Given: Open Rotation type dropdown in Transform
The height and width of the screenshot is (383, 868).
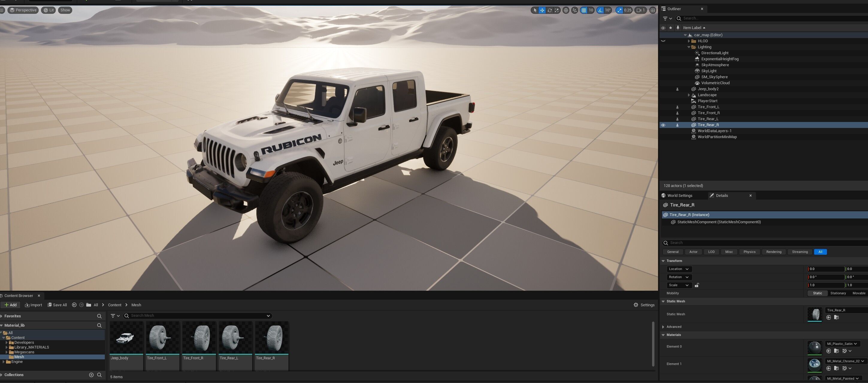Looking at the screenshot, I should coord(679,277).
